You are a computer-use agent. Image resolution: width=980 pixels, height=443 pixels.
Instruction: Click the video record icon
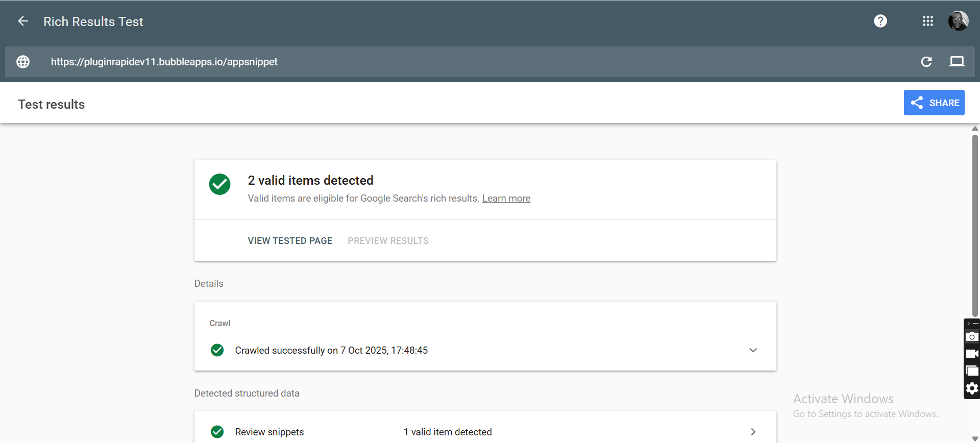(972, 354)
